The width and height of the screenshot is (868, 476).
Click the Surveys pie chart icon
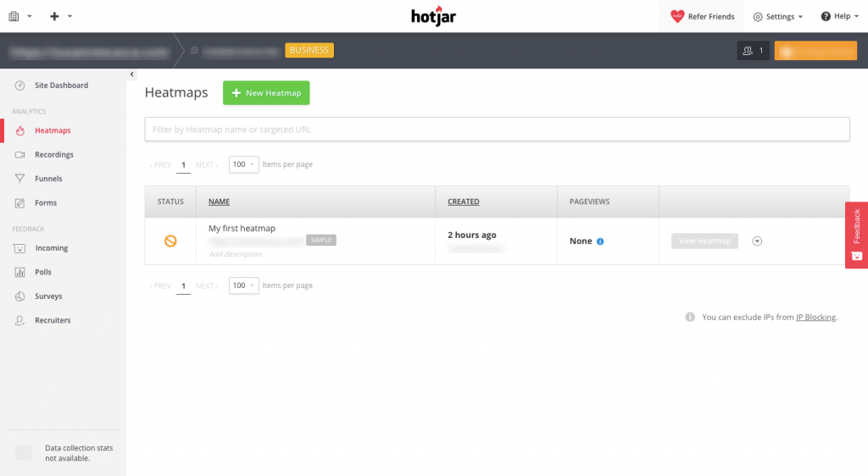point(20,296)
